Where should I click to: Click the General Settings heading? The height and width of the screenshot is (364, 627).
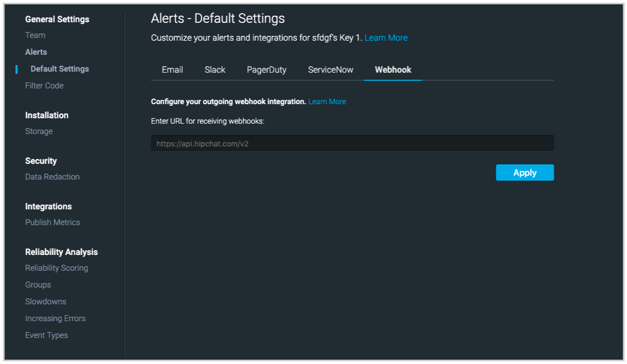coord(57,19)
